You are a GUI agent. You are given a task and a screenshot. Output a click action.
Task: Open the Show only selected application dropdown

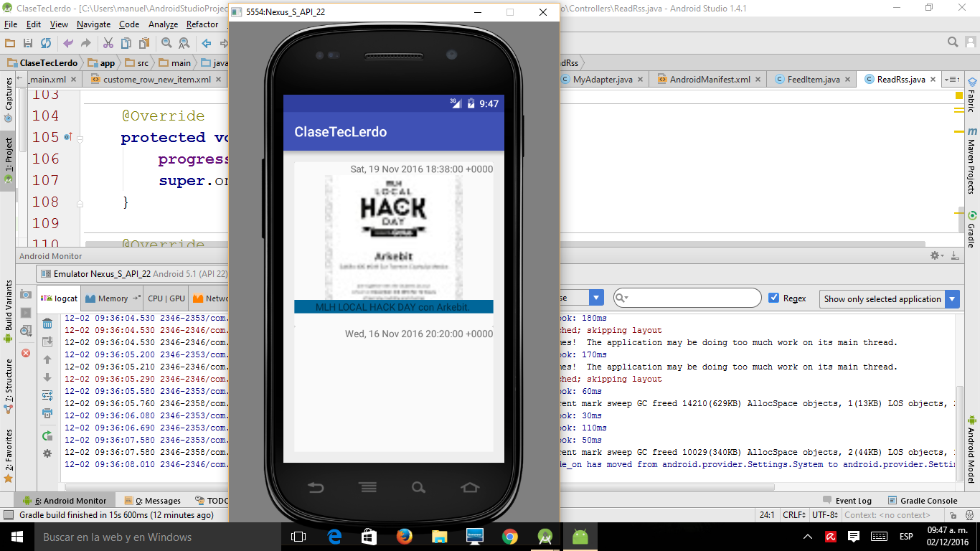click(889, 299)
